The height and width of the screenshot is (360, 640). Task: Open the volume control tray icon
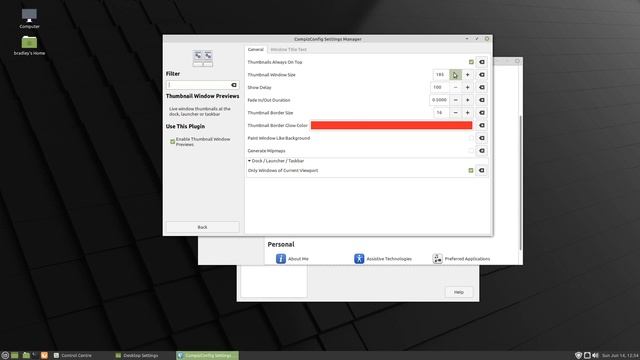pyautogui.click(x=596, y=356)
